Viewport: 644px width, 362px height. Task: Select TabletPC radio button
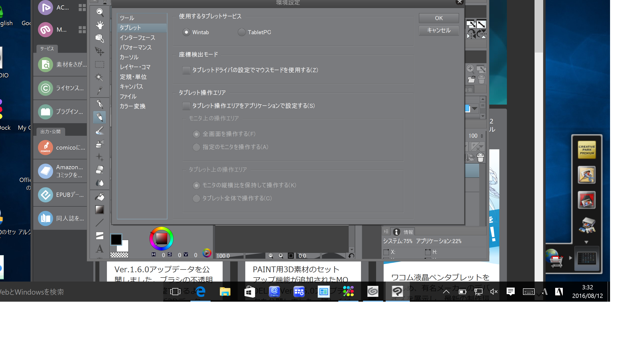pos(242,32)
